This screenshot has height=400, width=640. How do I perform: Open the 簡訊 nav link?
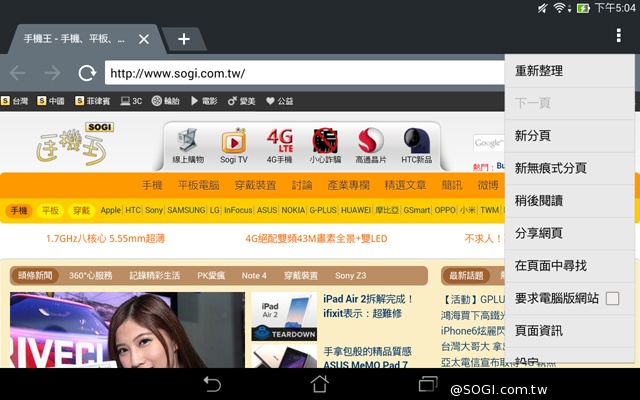[451, 185]
